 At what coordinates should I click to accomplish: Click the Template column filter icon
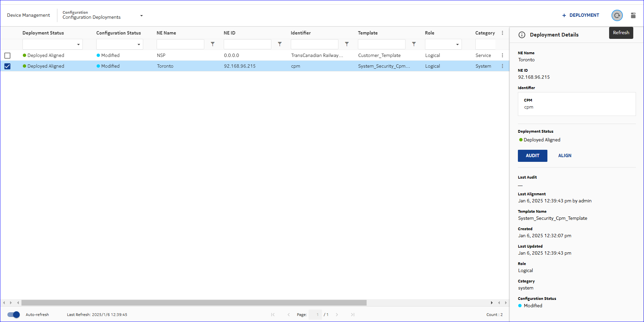pyautogui.click(x=414, y=44)
